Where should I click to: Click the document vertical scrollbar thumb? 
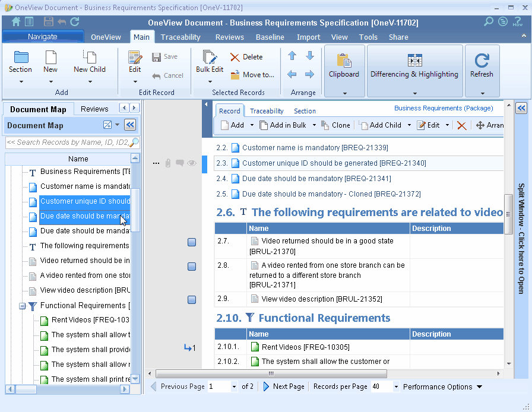508,214
